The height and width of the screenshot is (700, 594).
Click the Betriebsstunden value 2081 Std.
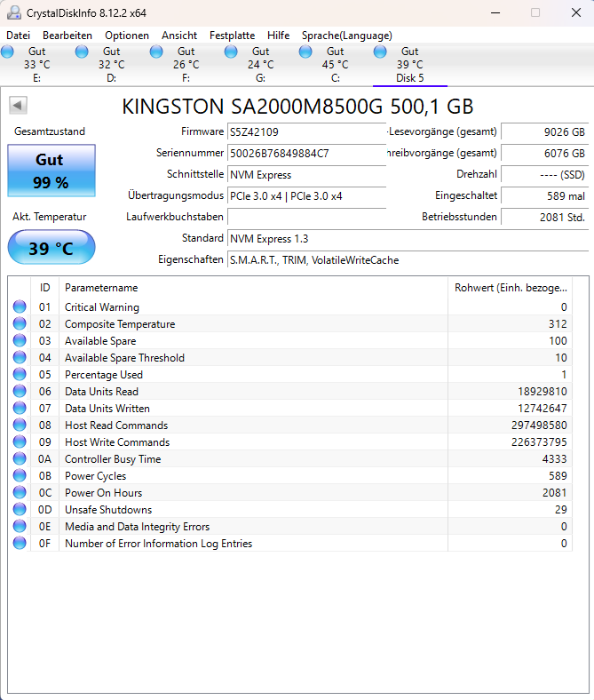tap(544, 218)
